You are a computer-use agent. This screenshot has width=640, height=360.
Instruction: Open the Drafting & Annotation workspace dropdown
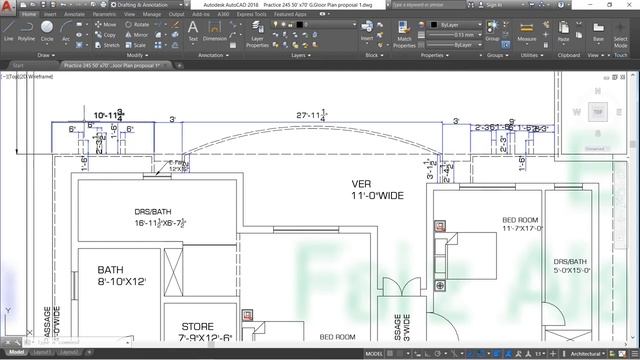tap(146, 5)
